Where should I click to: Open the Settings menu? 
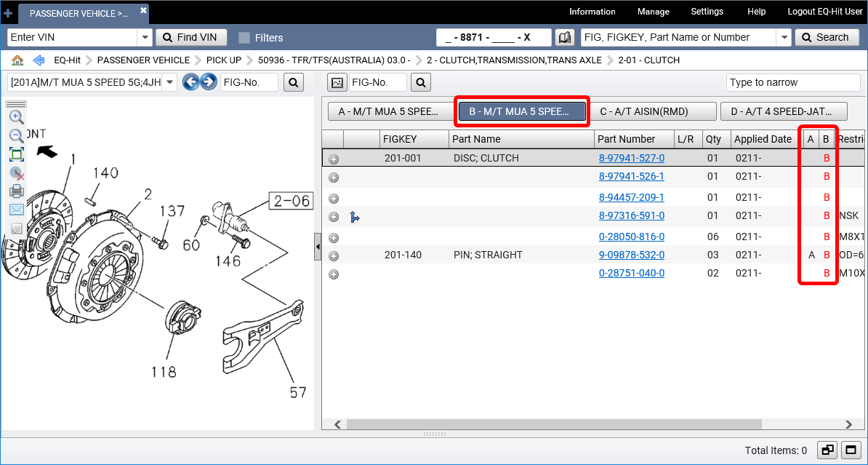[x=707, y=12]
